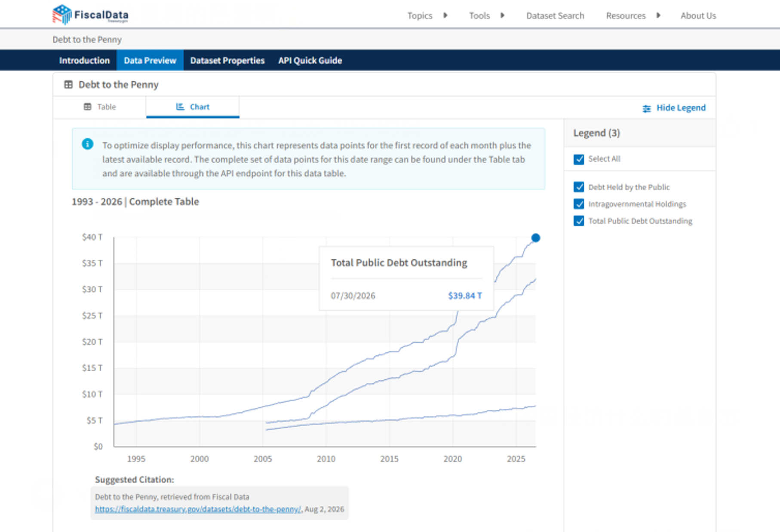The image size is (780, 532).
Task: Uncheck the Select All checkbox
Action: click(579, 159)
